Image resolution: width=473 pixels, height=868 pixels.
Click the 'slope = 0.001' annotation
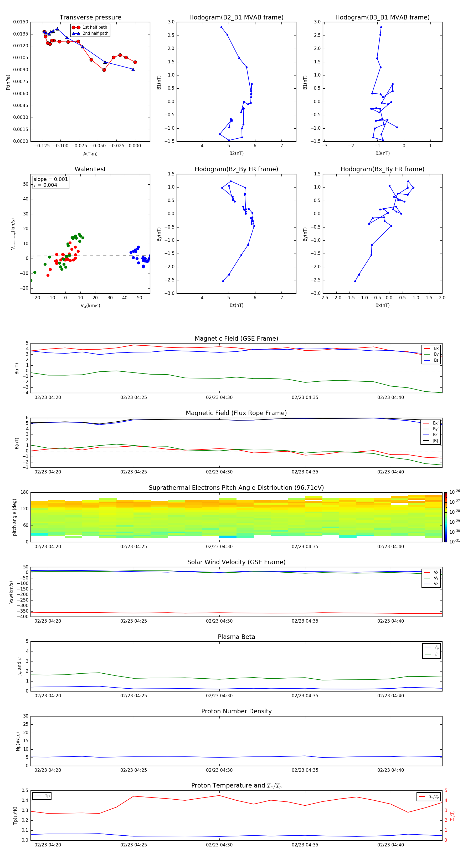50,179
